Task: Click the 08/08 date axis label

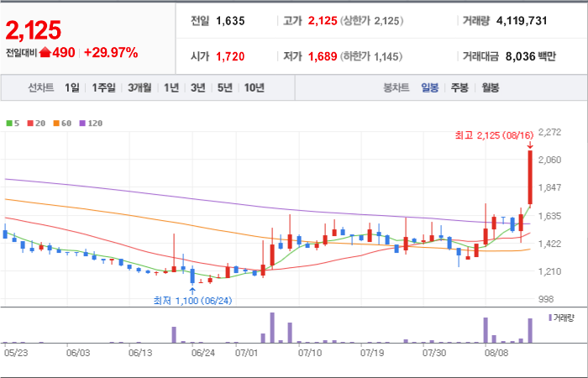Action: click(x=496, y=353)
